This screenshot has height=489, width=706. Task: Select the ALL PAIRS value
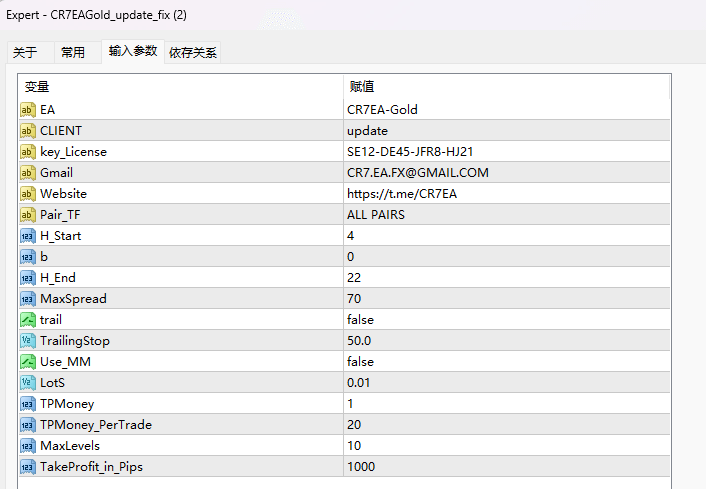507,215
